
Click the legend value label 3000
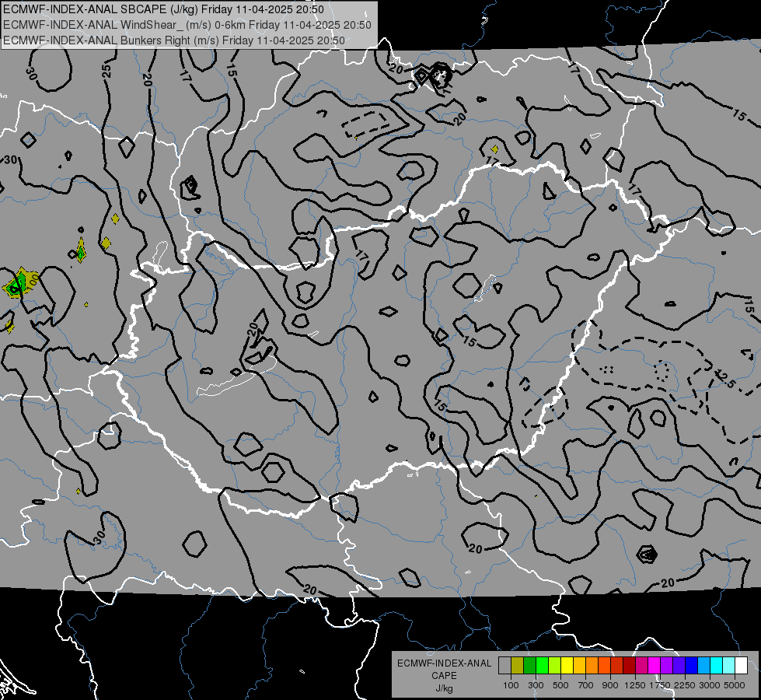[x=710, y=685]
